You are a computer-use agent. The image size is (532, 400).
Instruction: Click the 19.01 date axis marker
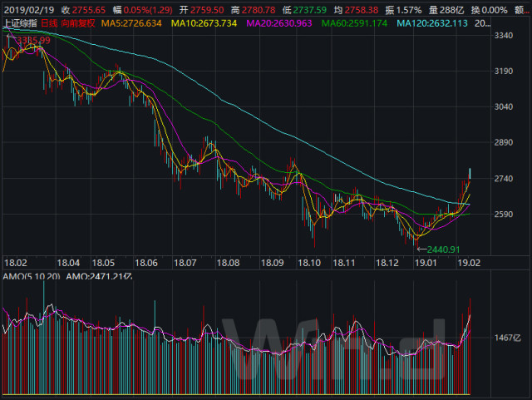(x=426, y=262)
